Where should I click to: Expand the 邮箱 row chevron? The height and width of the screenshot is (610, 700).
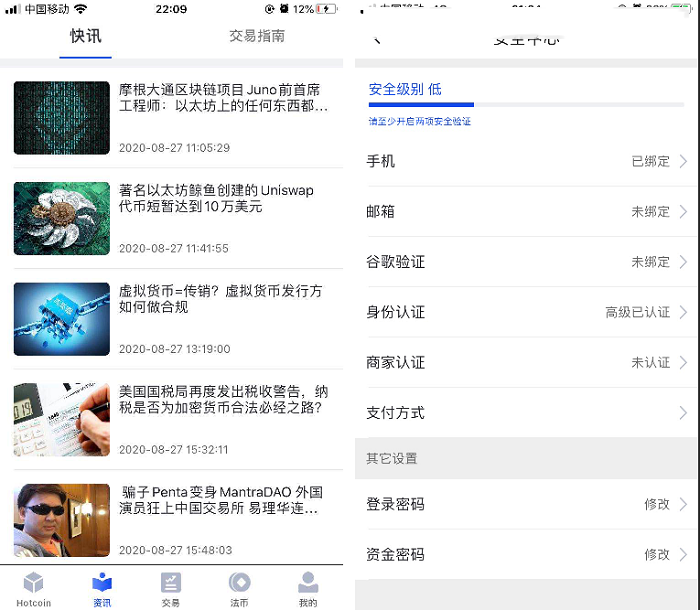coord(683,212)
